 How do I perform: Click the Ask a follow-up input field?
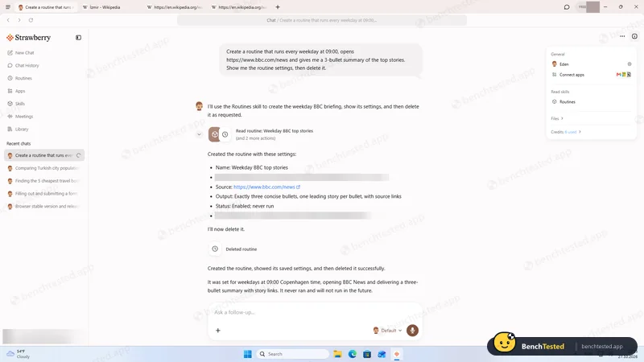pos(315,312)
